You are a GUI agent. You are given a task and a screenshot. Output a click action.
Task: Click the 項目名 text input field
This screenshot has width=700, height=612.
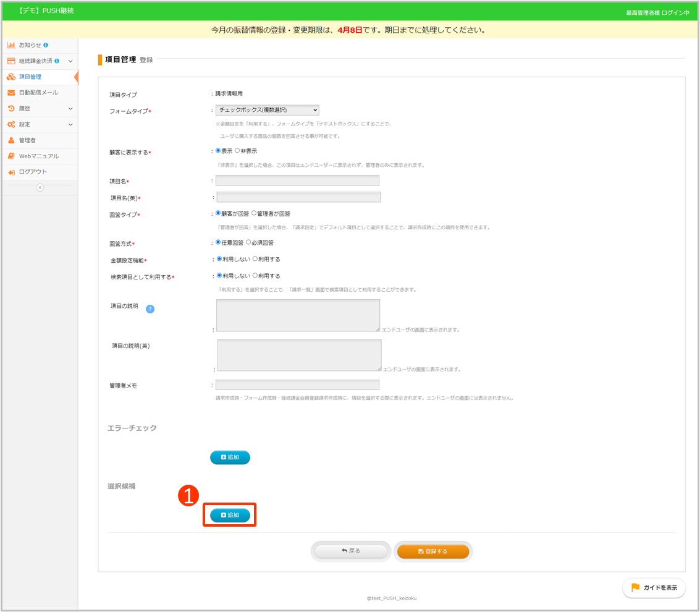297,181
